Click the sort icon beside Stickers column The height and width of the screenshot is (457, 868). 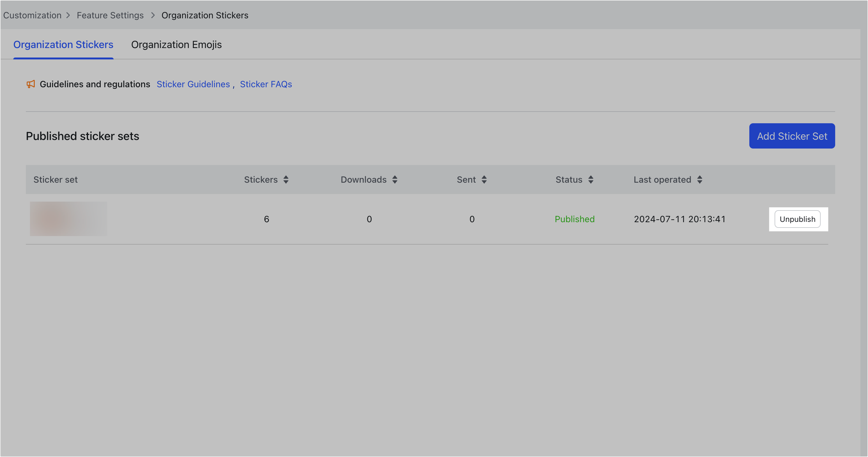(x=286, y=180)
